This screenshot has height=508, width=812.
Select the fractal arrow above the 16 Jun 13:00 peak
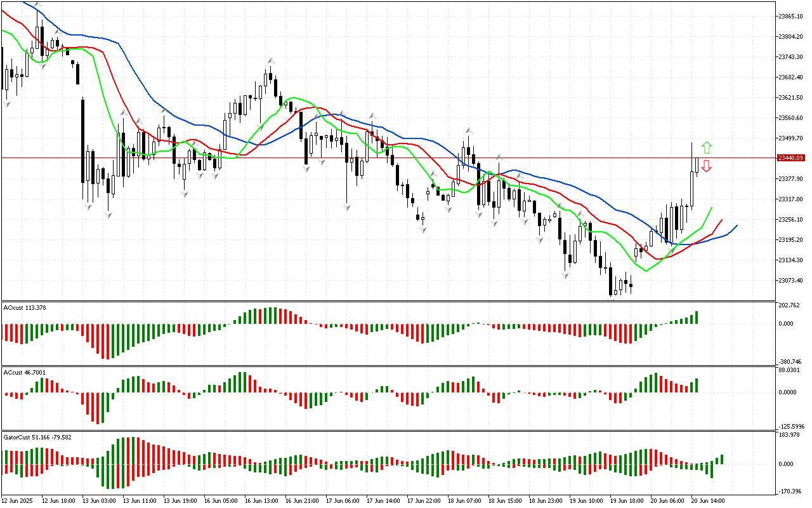270,60
